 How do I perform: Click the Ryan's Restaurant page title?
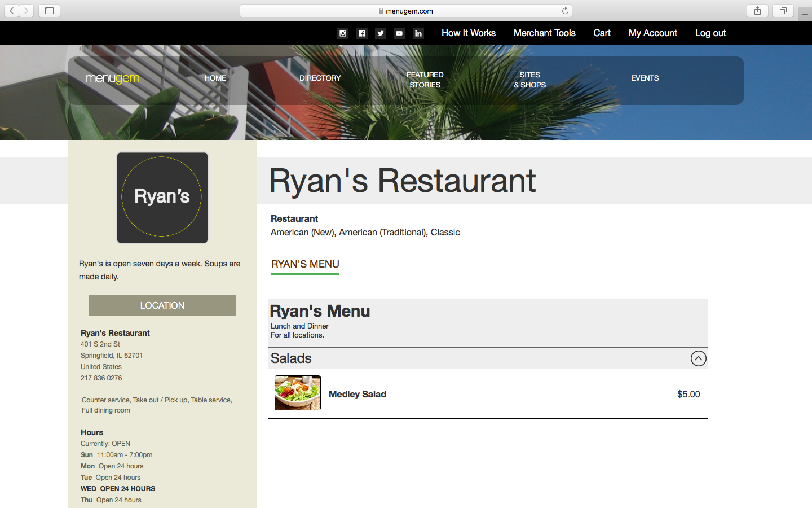point(403,181)
